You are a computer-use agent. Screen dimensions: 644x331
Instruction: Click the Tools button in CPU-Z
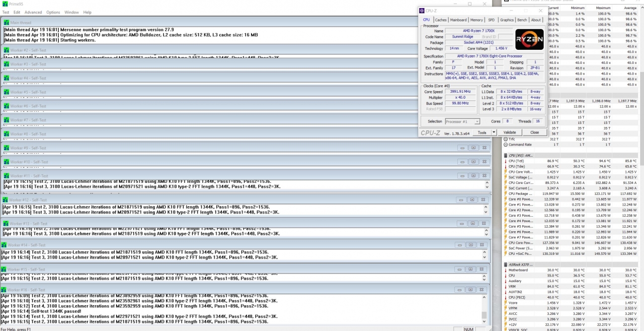coord(482,133)
